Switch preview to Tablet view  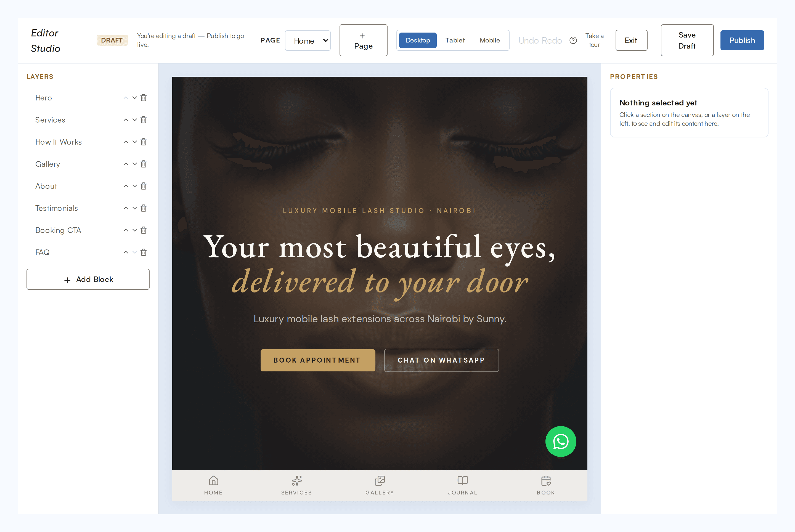pos(455,40)
